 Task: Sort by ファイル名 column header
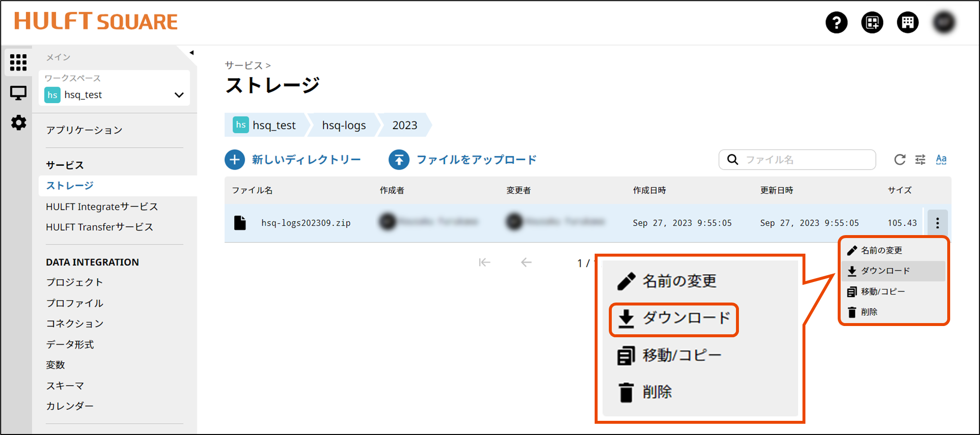[x=252, y=190]
